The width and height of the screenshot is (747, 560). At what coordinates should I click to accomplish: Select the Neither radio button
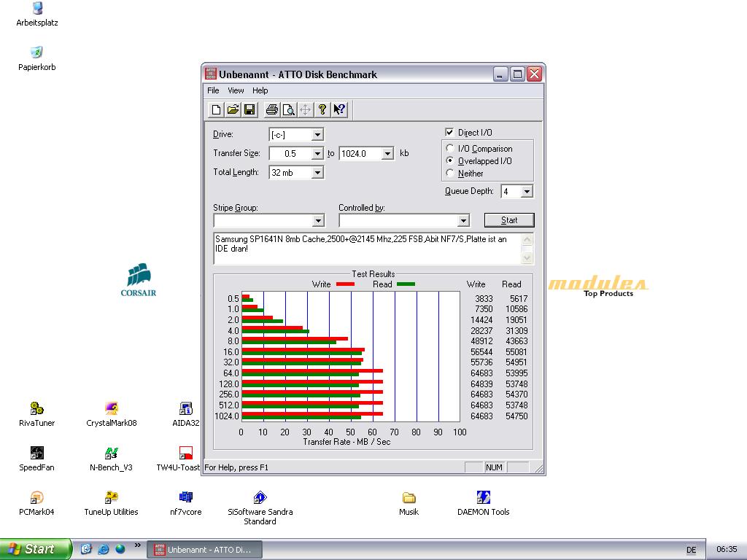449,173
